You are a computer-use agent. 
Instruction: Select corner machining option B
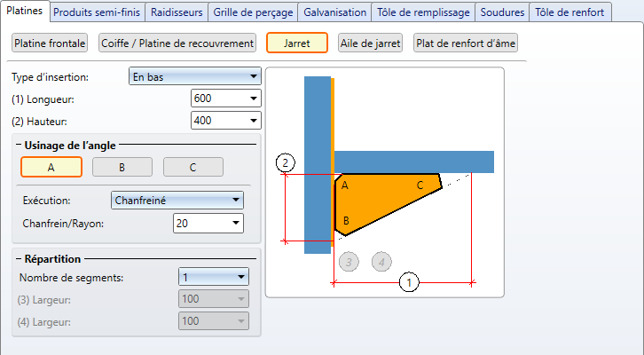point(122,167)
